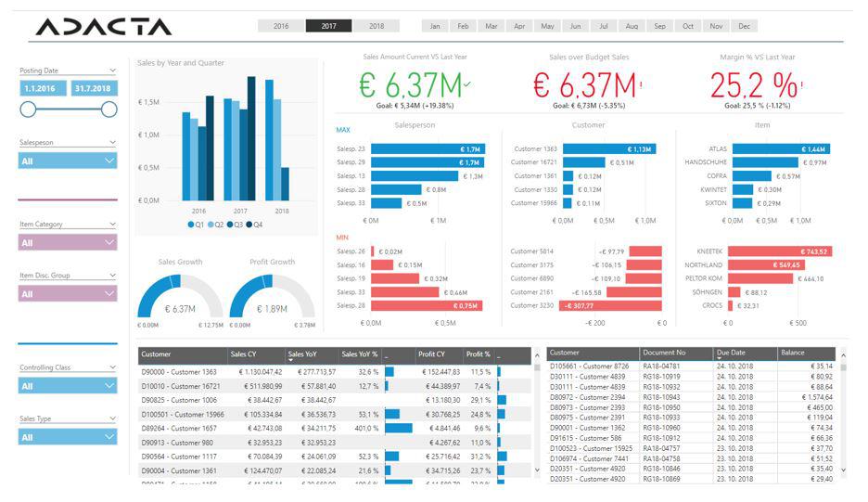
Task: Select the Jul month tab
Action: [x=604, y=26]
